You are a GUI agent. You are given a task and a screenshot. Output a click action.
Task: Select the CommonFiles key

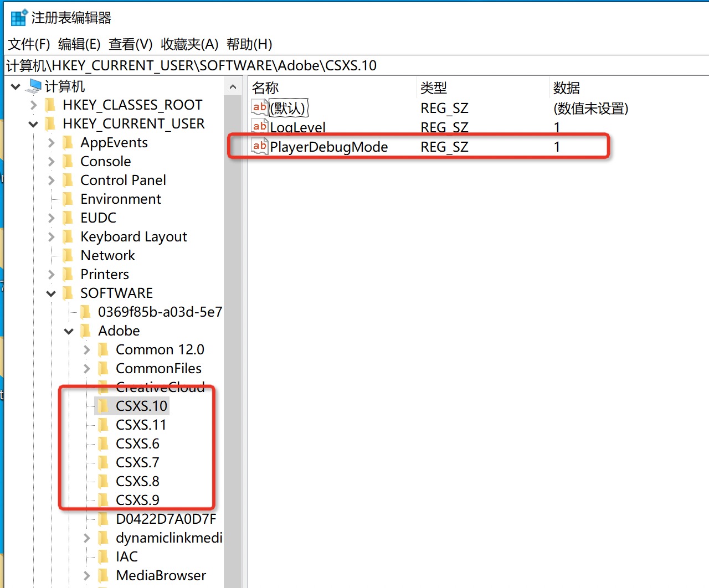158,369
